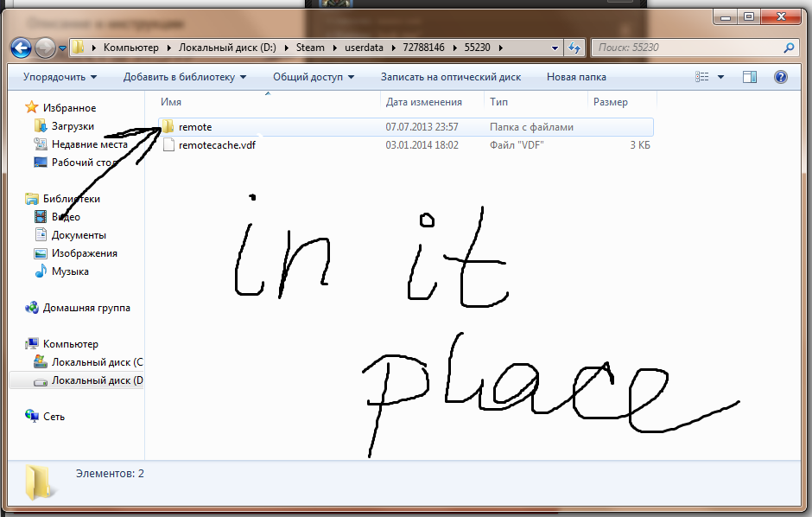Click the Локальный диск (D drive icon
The height and width of the screenshot is (517, 812).
41,381
